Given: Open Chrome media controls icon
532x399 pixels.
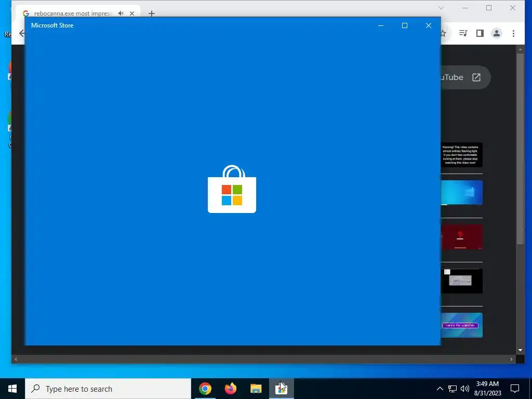Looking at the screenshot, I should (x=463, y=33).
